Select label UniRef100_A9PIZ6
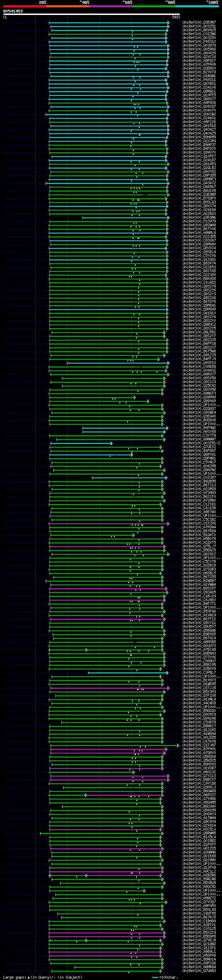The width and height of the screenshot is (222, 980). (199, 122)
